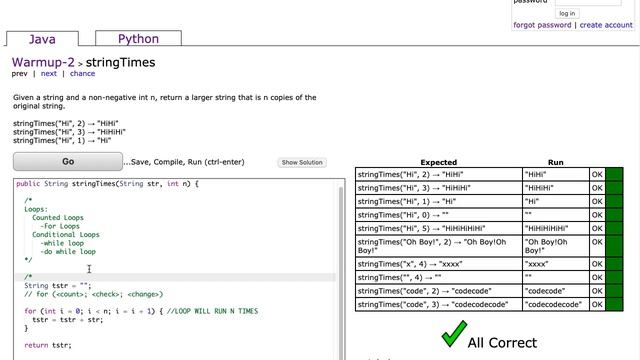
Task: Click run result "HiHiHiHiHi"
Action: pos(546,228)
